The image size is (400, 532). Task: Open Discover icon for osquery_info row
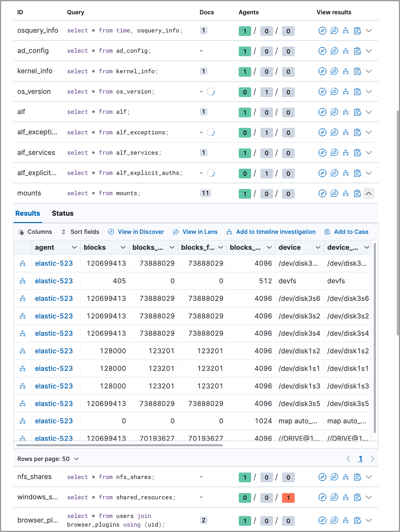[x=322, y=31]
